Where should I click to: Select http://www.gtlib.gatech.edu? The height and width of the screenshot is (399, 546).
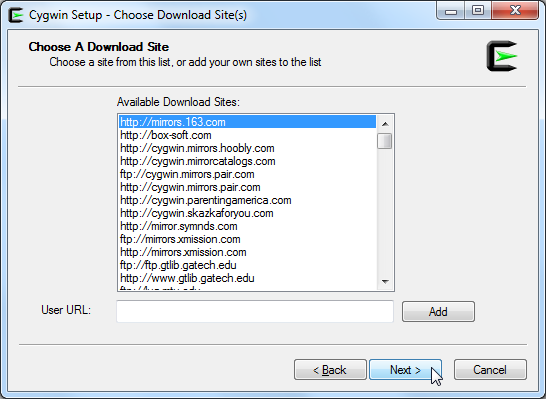tap(248, 278)
